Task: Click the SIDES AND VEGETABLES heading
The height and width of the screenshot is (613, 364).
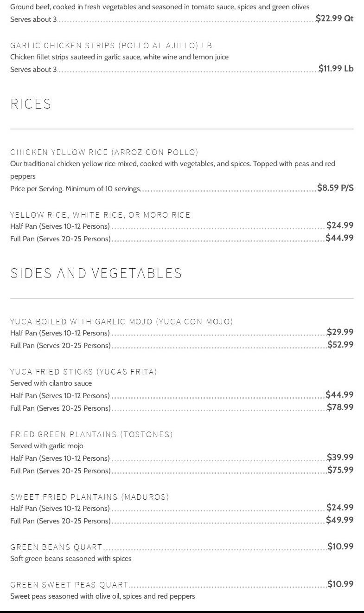Action: coord(96,273)
